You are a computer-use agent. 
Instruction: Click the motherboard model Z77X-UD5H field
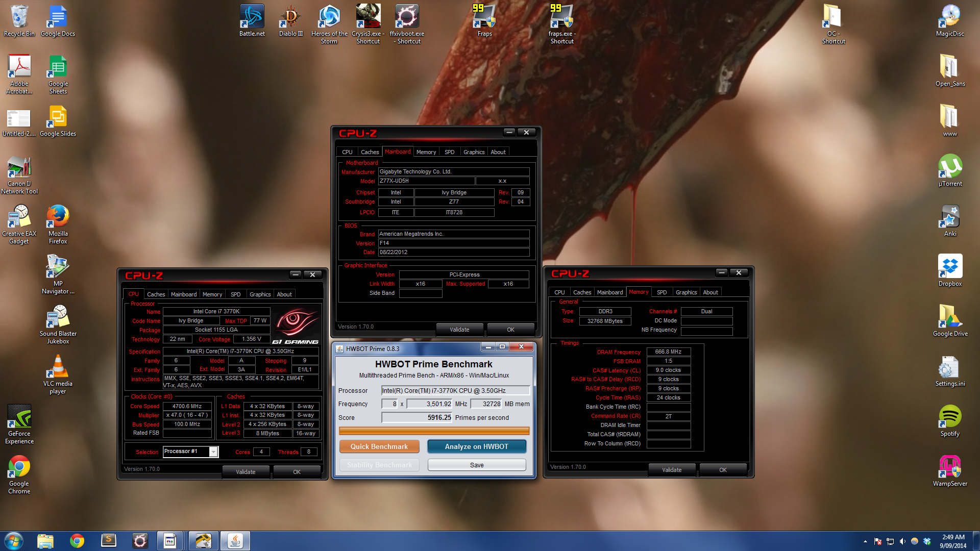426,181
